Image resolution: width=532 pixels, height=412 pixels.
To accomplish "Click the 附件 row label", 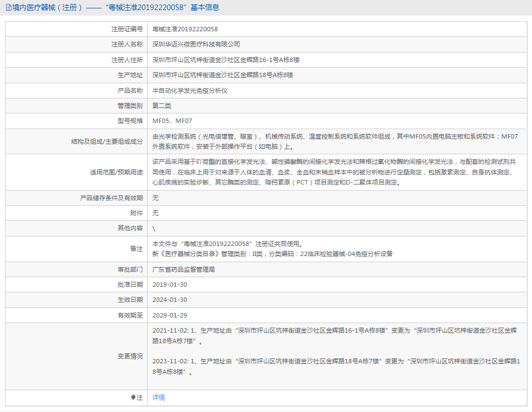I will 136,213.
